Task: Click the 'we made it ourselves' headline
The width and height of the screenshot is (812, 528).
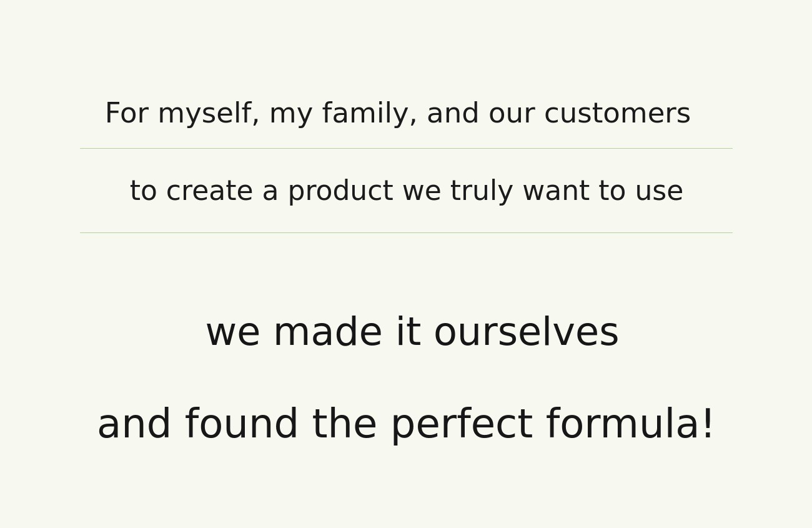Action: (x=412, y=332)
